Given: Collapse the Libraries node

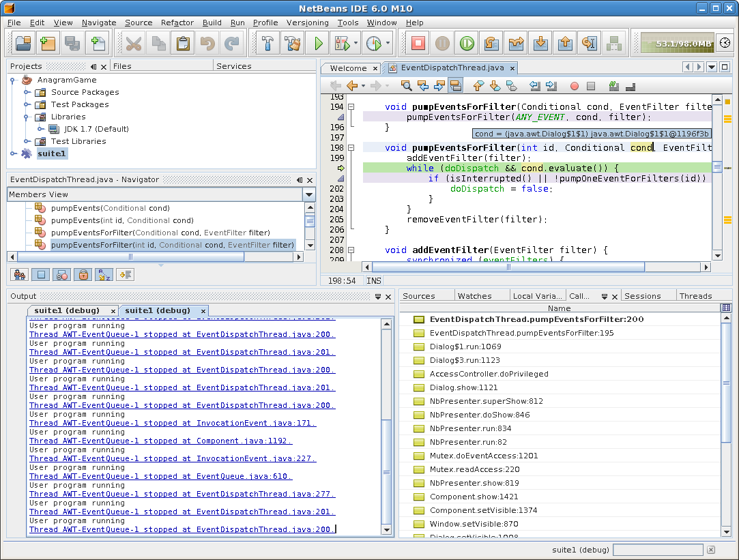Looking at the screenshot, I should pos(27,117).
